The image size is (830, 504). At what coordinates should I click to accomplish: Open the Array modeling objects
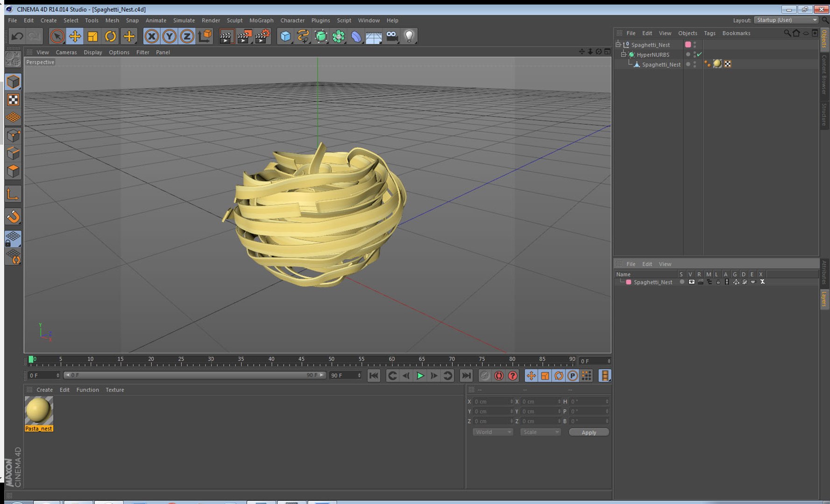click(x=339, y=36)
